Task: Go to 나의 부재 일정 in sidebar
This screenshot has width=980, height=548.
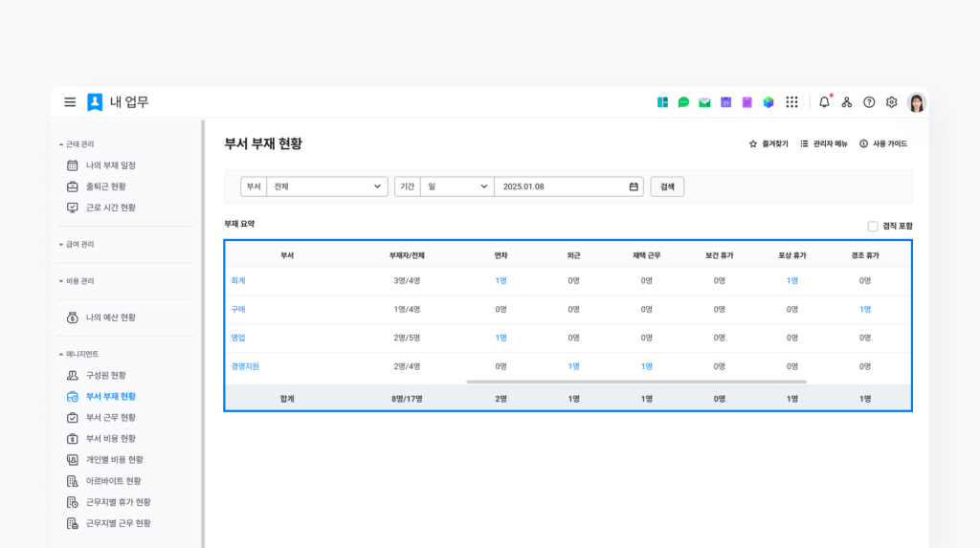Action: (x=111, y=164)
